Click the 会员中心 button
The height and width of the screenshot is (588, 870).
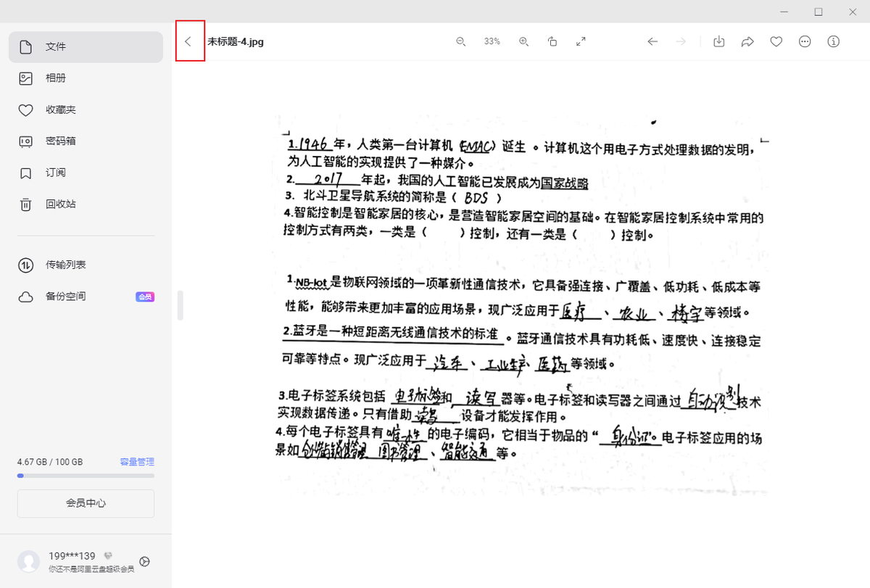point(86,503)
